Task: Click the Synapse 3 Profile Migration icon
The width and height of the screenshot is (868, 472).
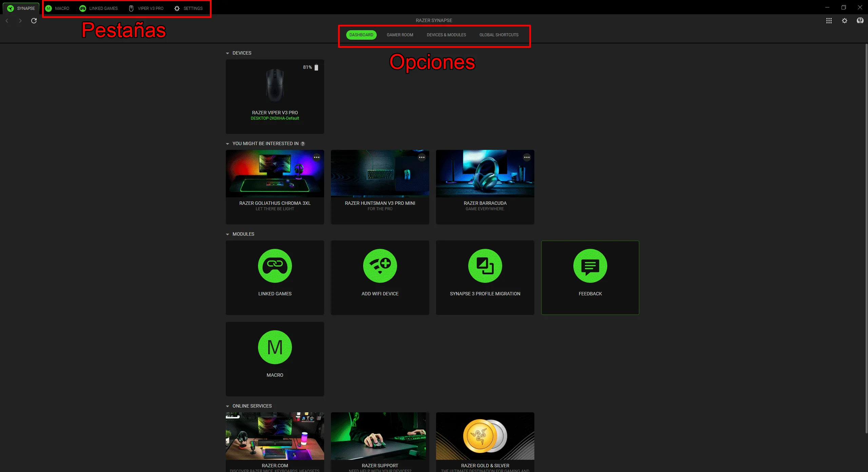Action: tap(485, 266)
